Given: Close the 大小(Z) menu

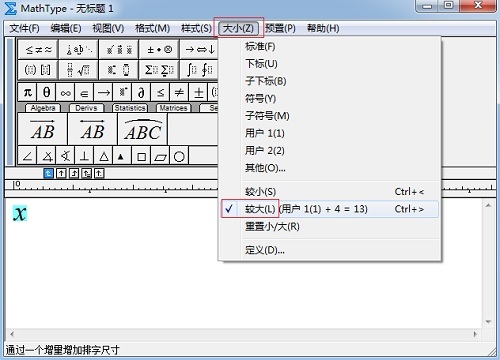Looking at the screenshot, I should (x=238, y=28).
